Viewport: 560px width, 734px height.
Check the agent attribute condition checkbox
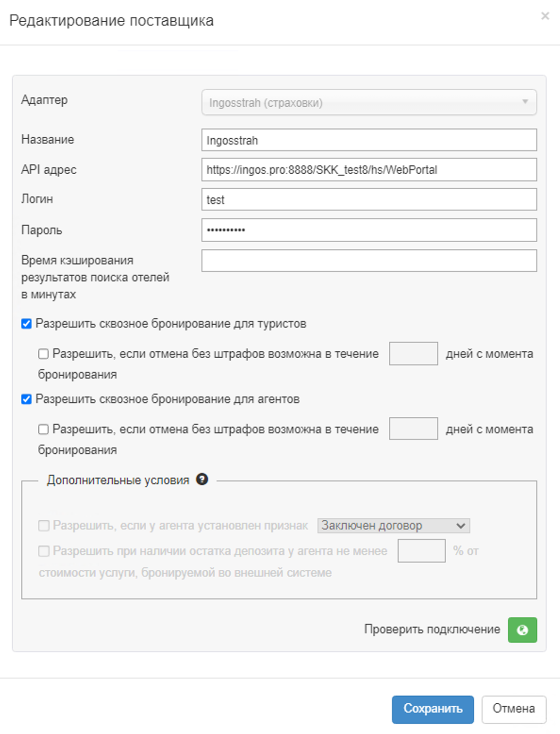click(x=44, y=526)
